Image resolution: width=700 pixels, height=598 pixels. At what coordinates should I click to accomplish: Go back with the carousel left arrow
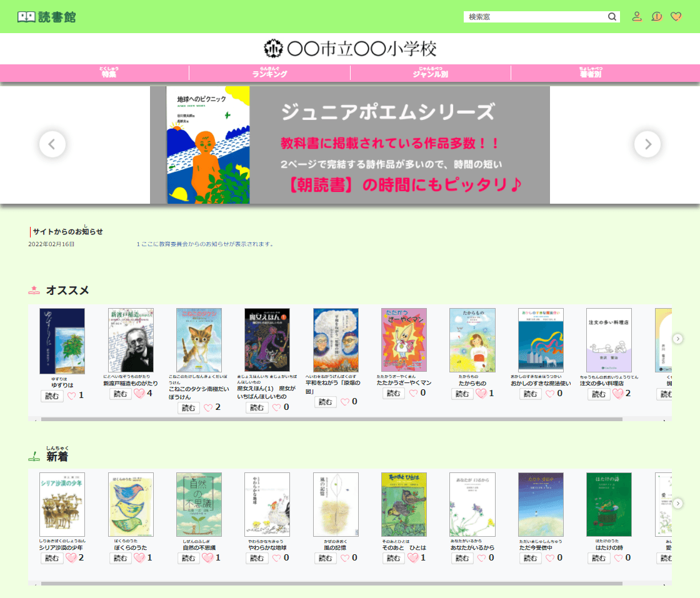[52, 144]
